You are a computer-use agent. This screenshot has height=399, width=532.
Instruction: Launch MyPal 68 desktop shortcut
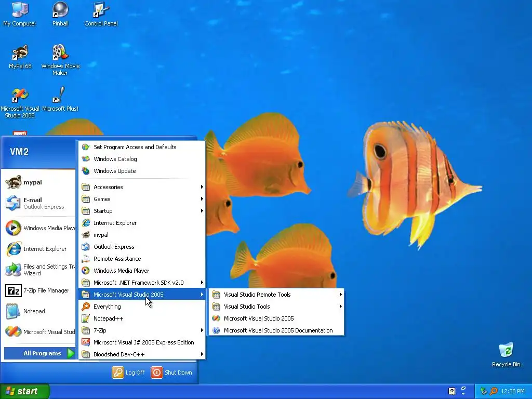(20, 57)
